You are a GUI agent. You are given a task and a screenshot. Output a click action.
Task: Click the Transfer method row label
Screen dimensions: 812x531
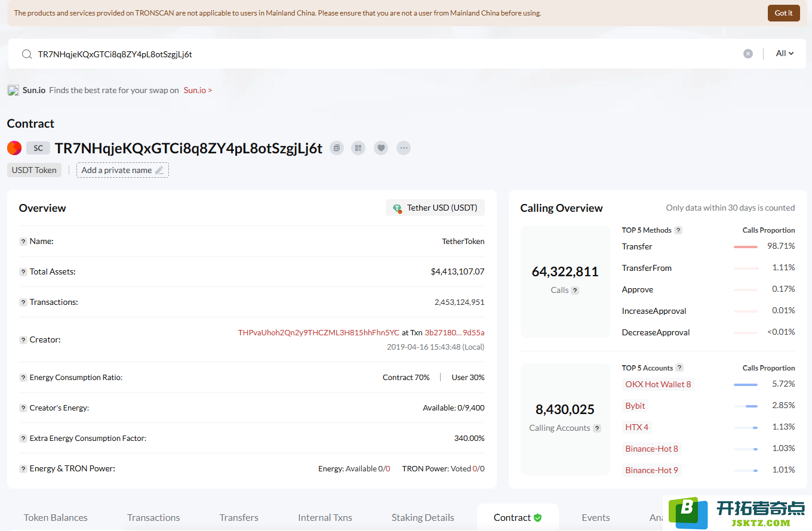[x=637, y=246]
